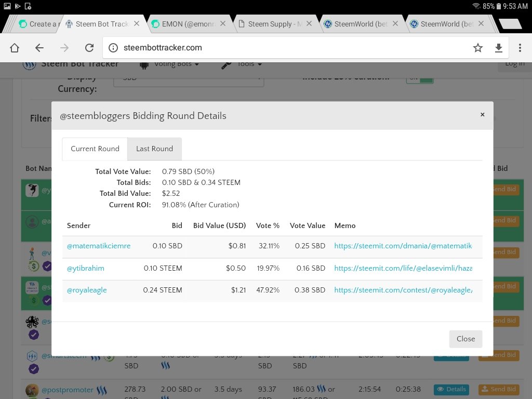532x399 pixels.
Task: Click the Bid Value (USD) column header
Action: (220, 225)
